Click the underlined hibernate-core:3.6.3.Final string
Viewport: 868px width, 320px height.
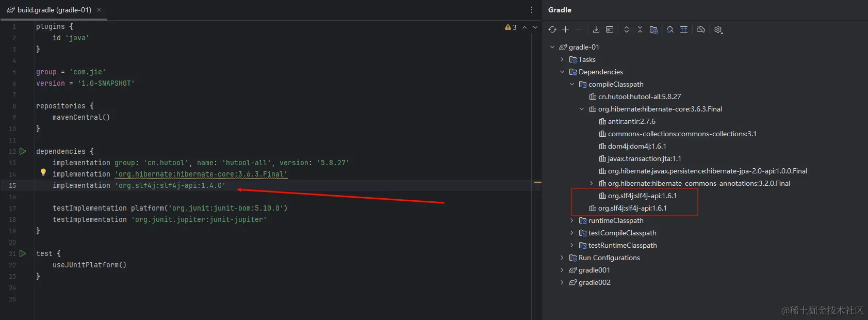pyautogui.click(x=201, y=174)
